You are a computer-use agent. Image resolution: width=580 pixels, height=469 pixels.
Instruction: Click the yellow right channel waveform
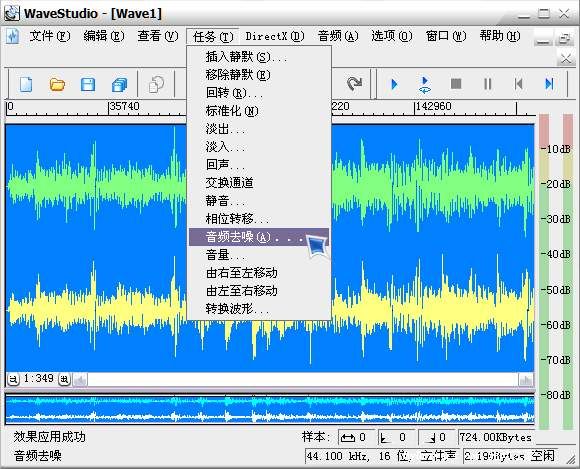click(x=96, y=309)
